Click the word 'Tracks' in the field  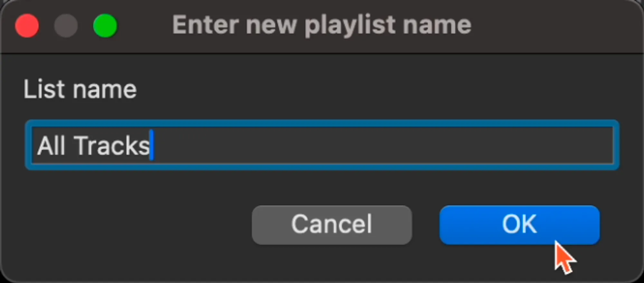112,146
